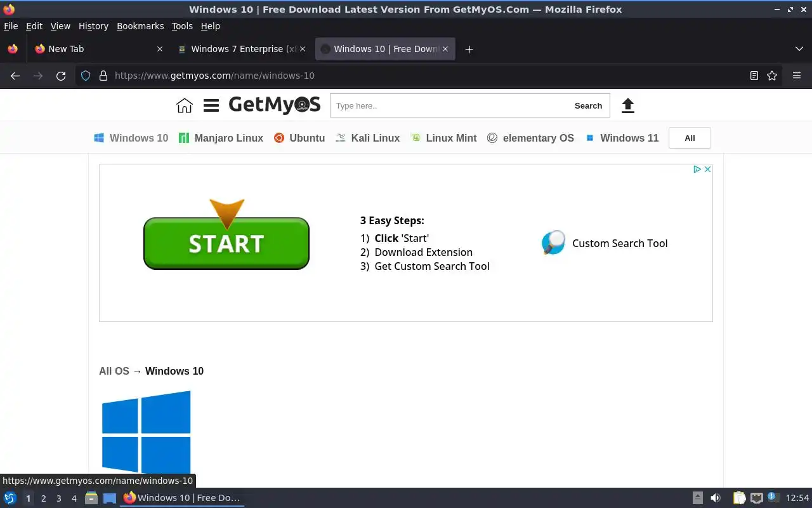Switch to workspace 3 in taskbar

(58, 498)
